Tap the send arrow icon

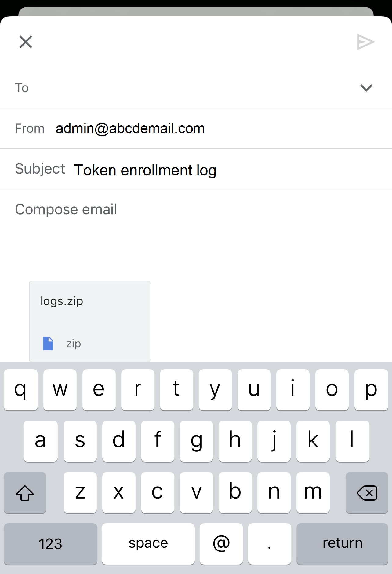coord(366,42)
